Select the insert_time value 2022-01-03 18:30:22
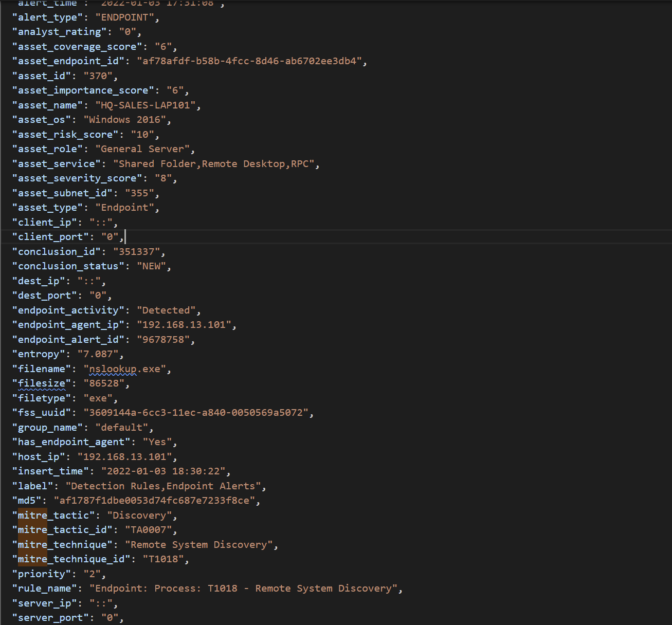672x625 pixels. (164, 471)
